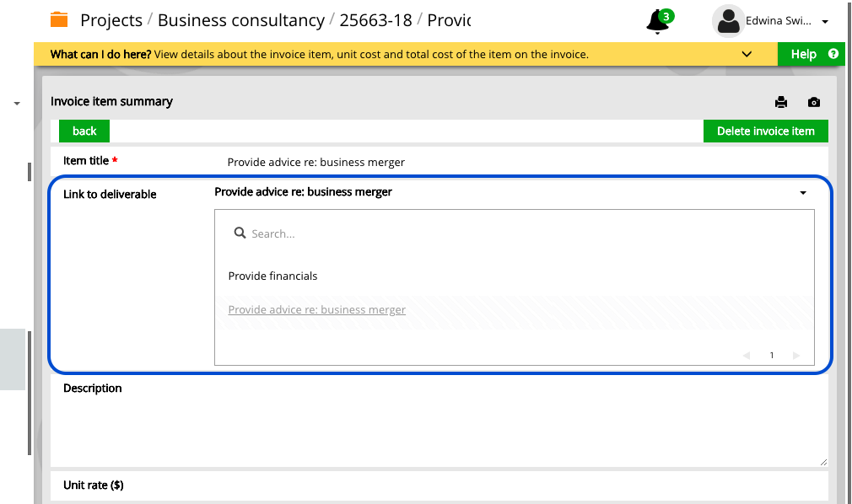Collapse the Link to deliverable dropdown arrow

pyautogui.click(x=802, y=193)
